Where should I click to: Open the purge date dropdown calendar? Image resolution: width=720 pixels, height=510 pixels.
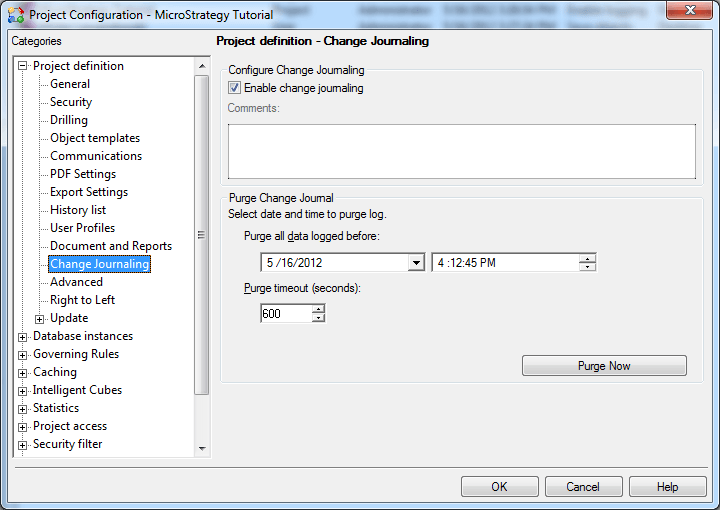416,263
